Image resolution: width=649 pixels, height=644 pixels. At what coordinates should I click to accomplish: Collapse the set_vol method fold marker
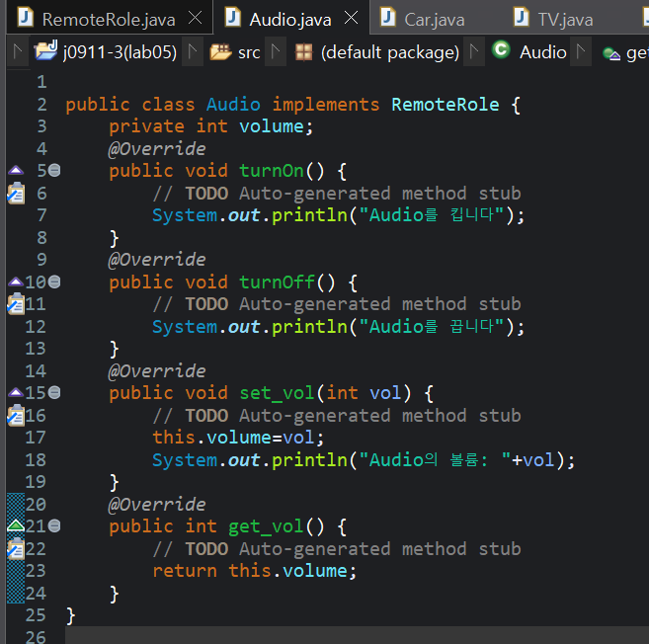click(x=54, y=392)
